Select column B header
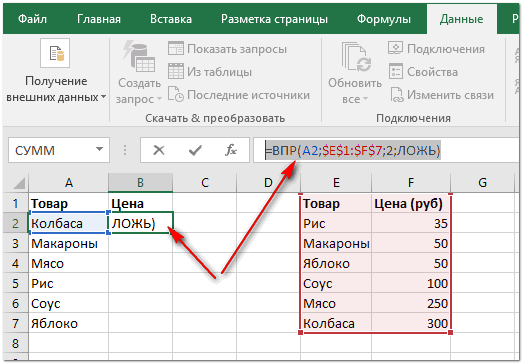523x364 pixels. [x=140, y=183]
